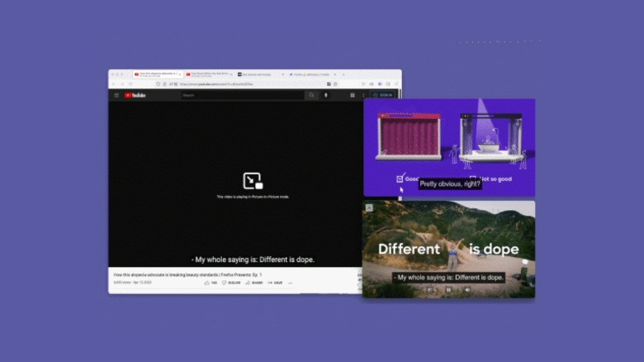The width and height of the screenshot is (644, 362).
Task: Click the SHARE button under the video
Action: 254,283
